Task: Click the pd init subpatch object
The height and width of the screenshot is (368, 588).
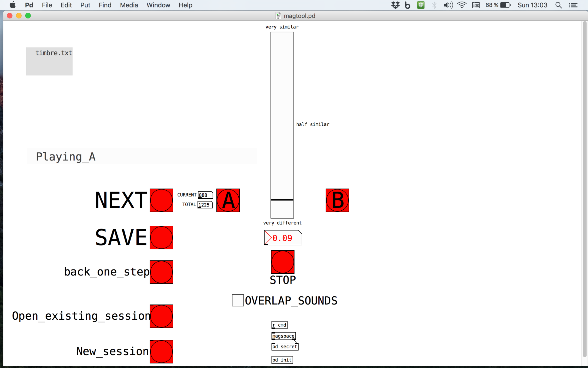Action: pos(282,360)
